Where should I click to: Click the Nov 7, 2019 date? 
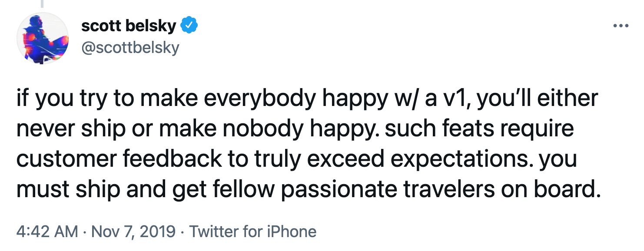[x=134, y=231]
